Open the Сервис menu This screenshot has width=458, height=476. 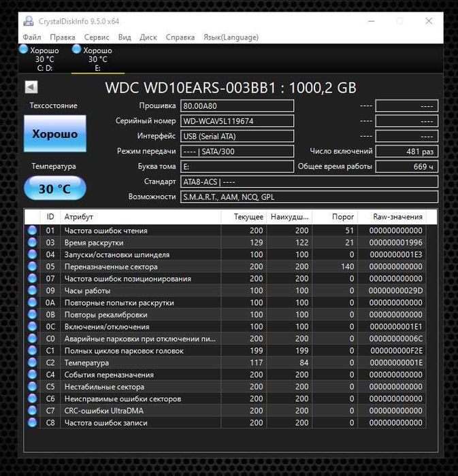(97, 37)
